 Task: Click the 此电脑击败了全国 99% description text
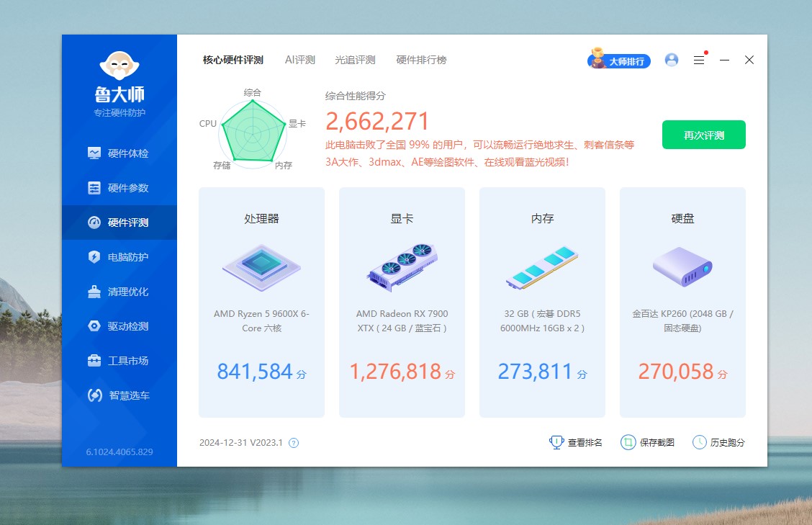click(x=479, y=153)
